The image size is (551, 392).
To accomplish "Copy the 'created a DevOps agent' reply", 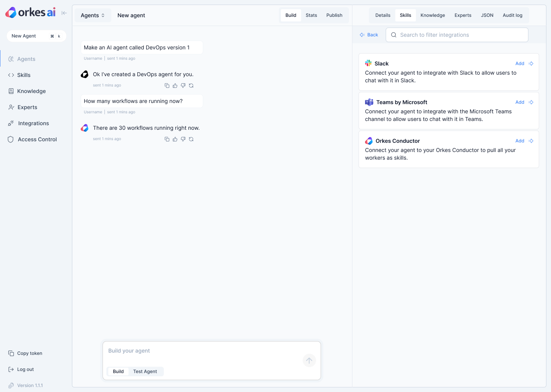I will (167, 85).
